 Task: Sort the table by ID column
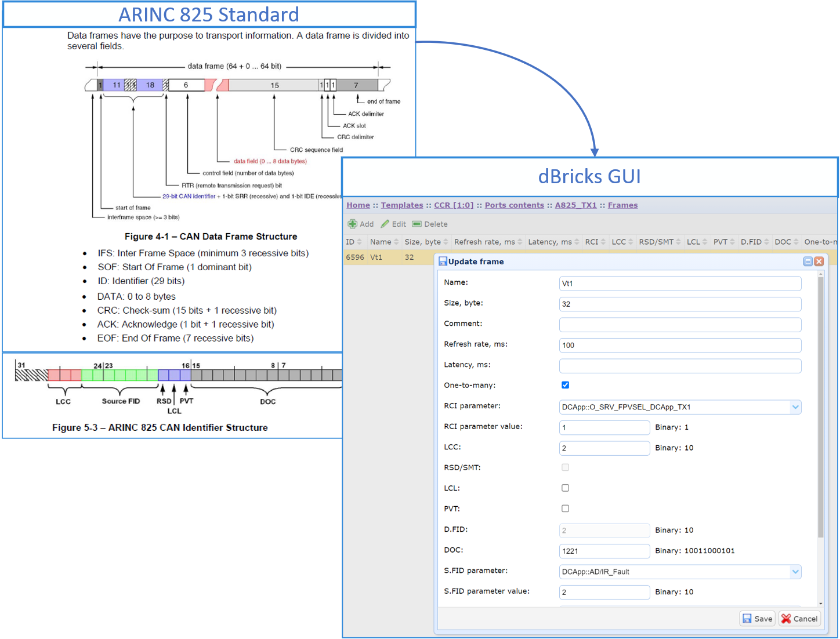pyautogui.click(x=354, y=242)
